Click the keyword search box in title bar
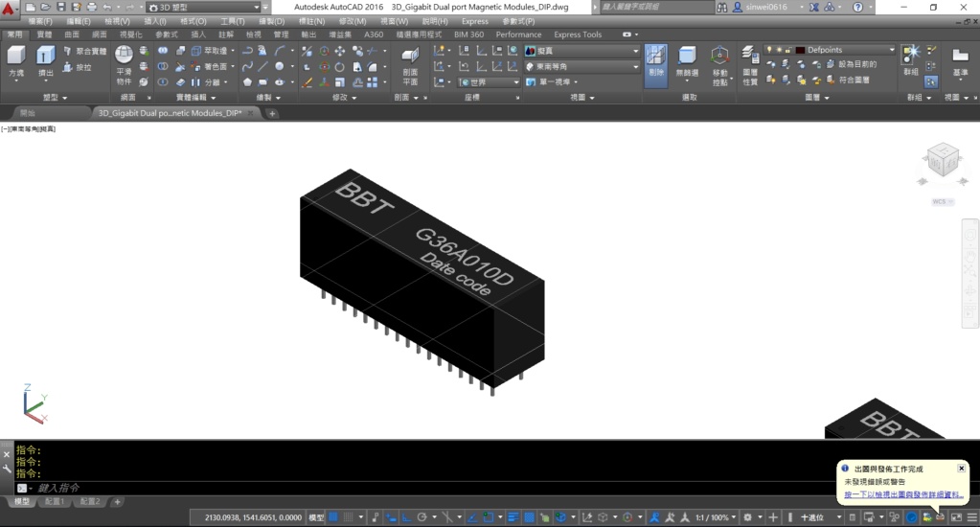 click(x=656, y=7)
